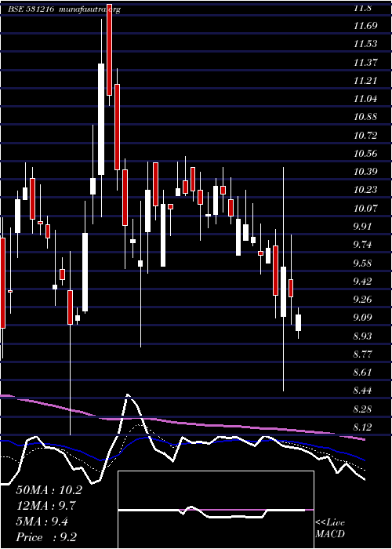Click the '12MA : 9.7' readout
Screen dimensions: 392x549
45,506
